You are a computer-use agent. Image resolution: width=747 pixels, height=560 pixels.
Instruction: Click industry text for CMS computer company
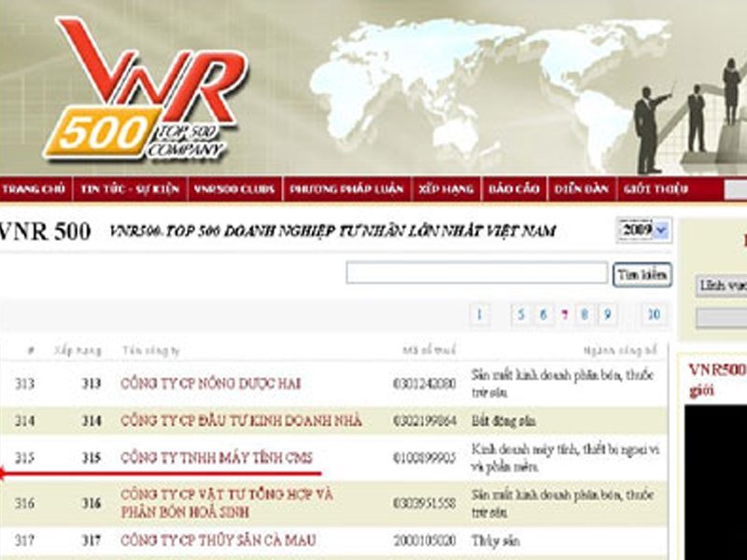(566, 458)
